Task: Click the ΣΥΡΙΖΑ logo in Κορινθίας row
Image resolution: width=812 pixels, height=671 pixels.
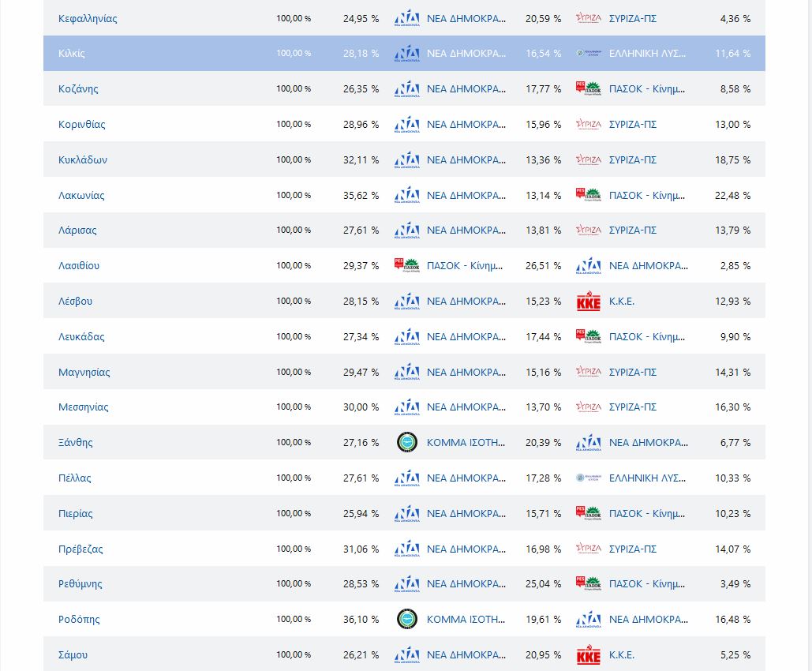Action: 588,125
